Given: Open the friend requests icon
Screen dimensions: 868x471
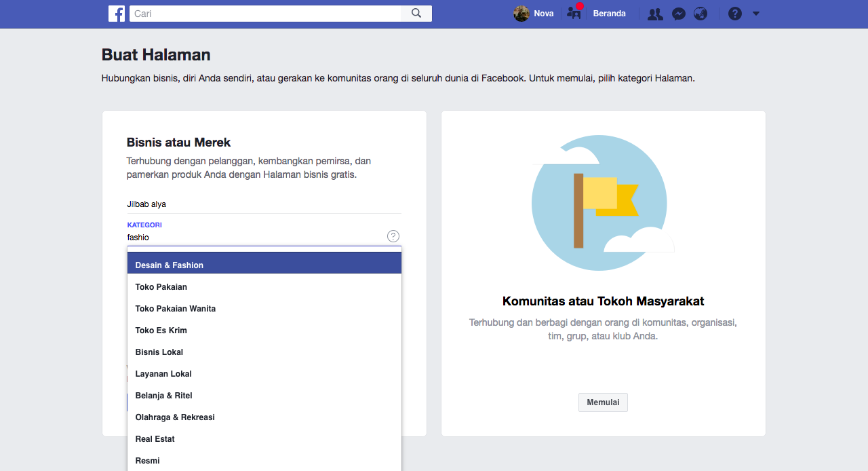Looking at the screenshot, I should tap(654, 13).
